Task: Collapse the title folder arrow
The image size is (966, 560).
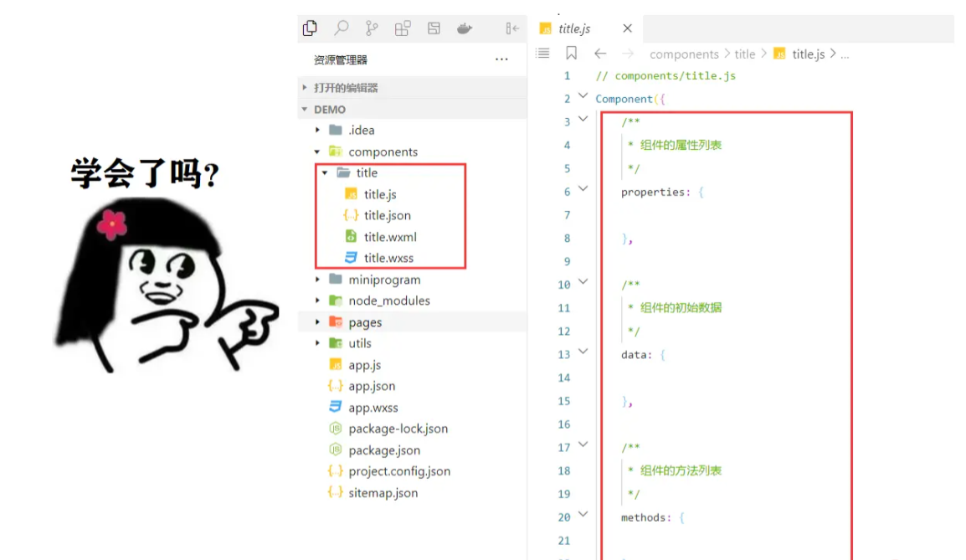Action: (325, 173)
